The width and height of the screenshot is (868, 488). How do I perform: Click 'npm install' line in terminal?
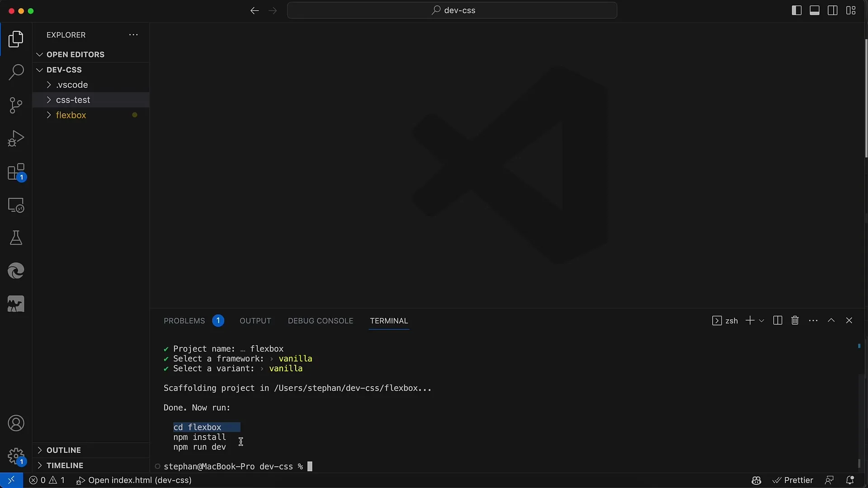pyautogui.click(x=199, y=437)
